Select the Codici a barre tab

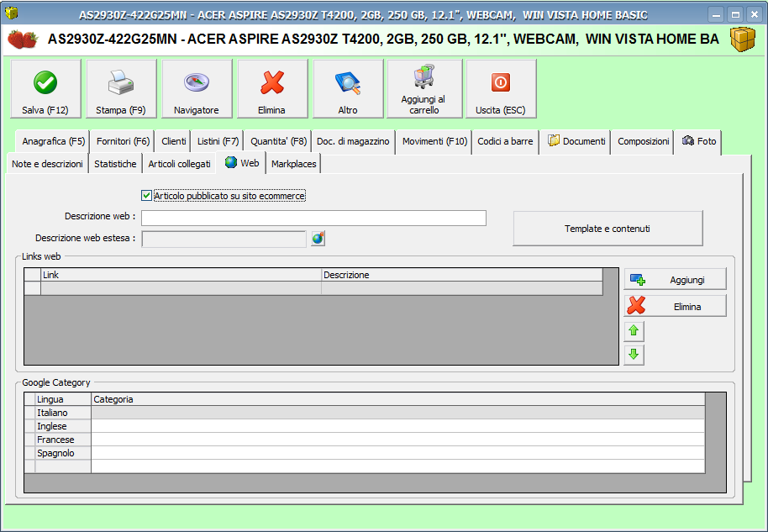coord(505,141)
